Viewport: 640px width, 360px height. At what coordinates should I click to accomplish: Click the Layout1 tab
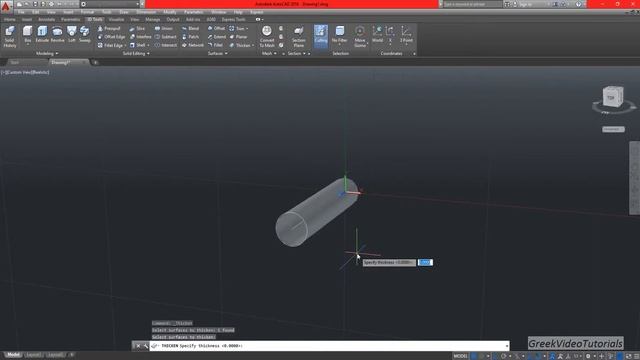[x=33, y=355]
